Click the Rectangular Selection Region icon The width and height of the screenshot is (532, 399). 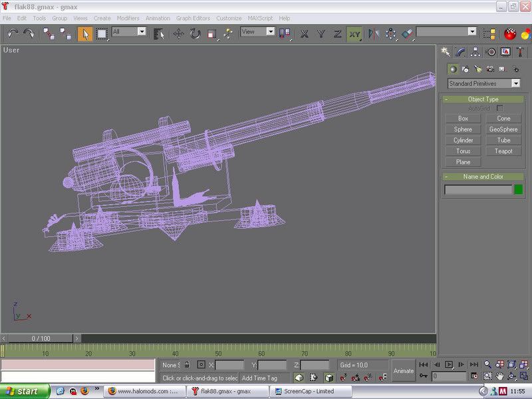(102, 34)
